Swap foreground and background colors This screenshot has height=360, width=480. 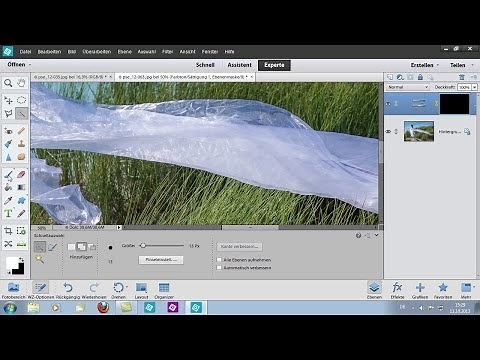click(x=21, y=259)
